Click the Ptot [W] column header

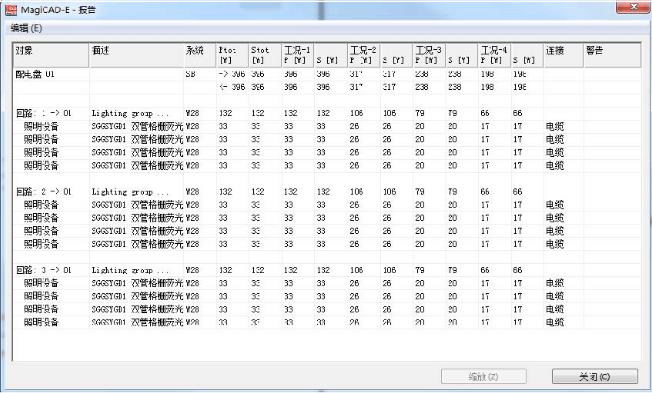(x=232, y=55)
